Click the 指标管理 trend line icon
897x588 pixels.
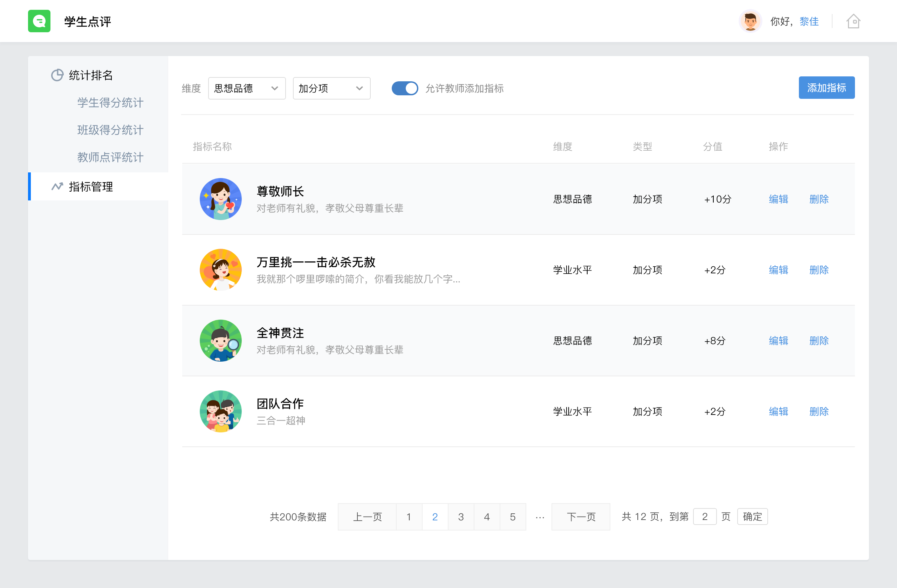56,186
